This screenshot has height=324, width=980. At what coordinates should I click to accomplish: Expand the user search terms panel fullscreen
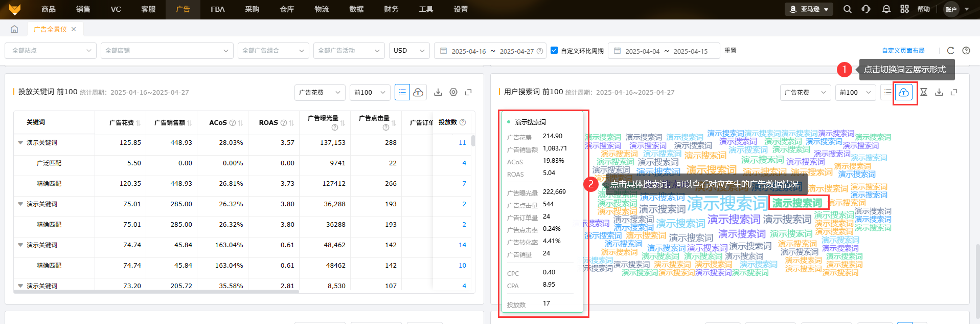pyautogui.click(x=954, y=93)
